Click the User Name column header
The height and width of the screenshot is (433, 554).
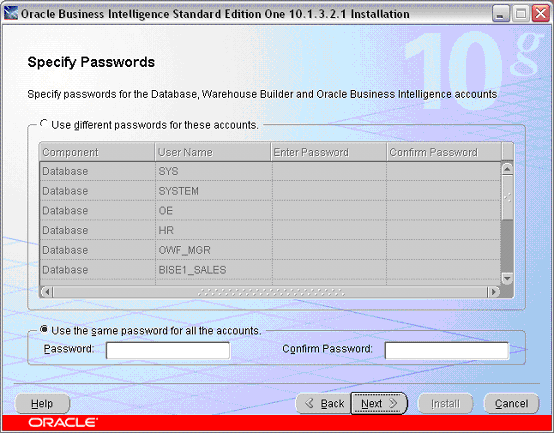[213, 152]
